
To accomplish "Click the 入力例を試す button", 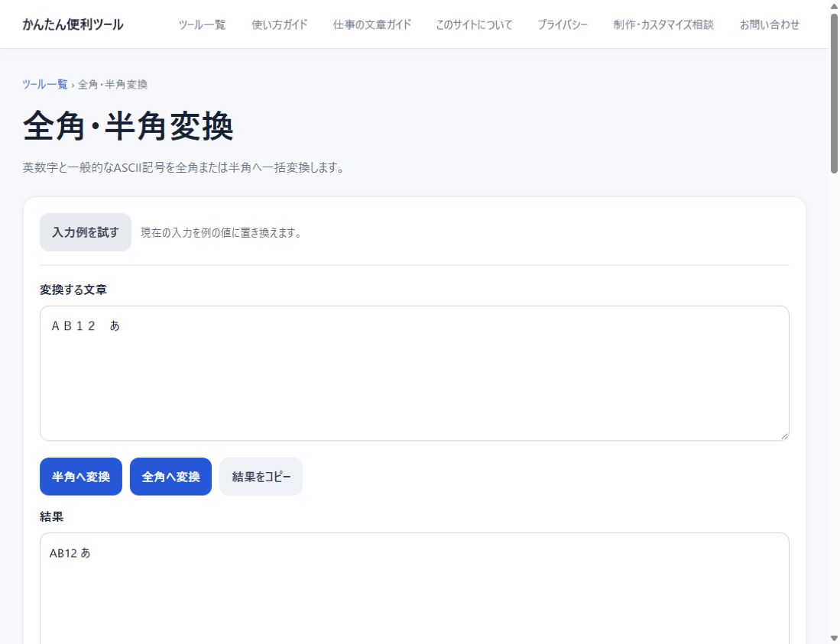I will tap(85, 232).
